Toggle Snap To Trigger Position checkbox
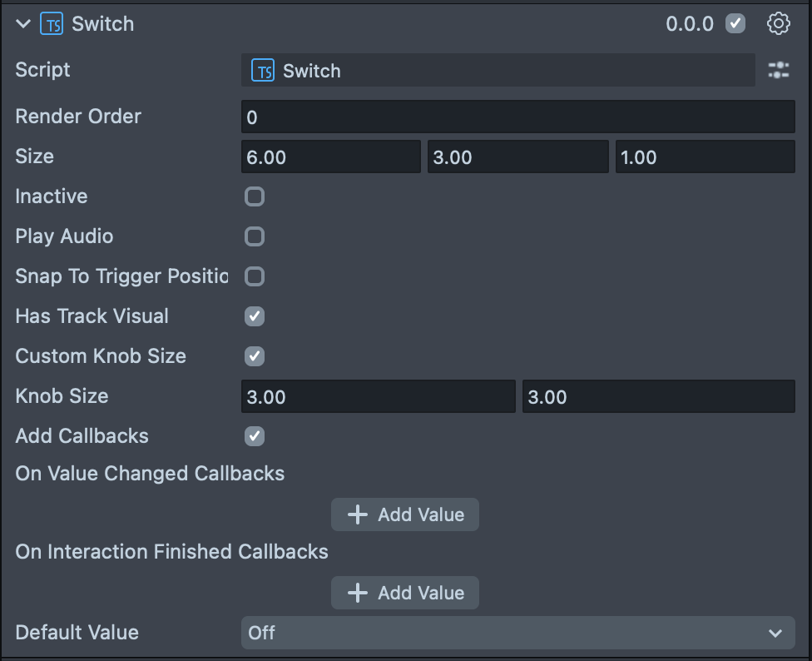The height and width of the screenshot is (661, 812). point(255,276)
